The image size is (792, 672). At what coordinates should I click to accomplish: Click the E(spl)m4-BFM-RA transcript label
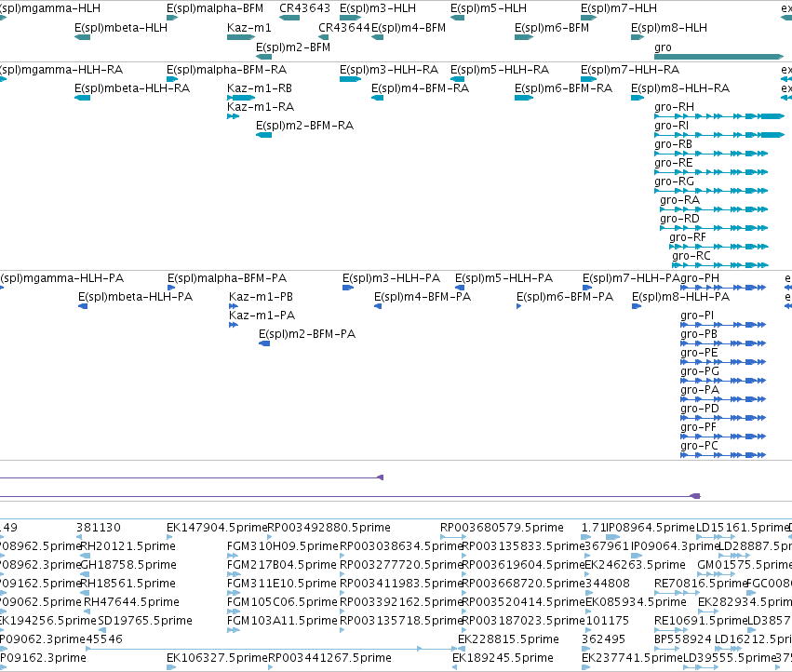coord(421,88)
